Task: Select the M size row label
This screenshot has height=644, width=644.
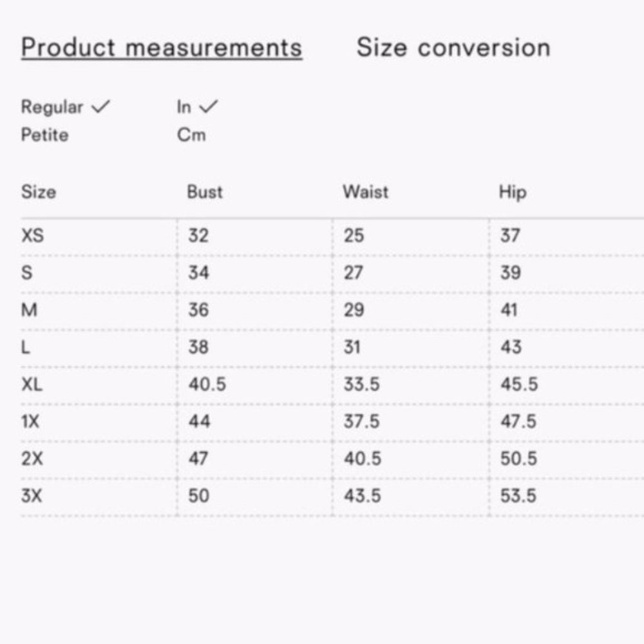Action: 30,310
